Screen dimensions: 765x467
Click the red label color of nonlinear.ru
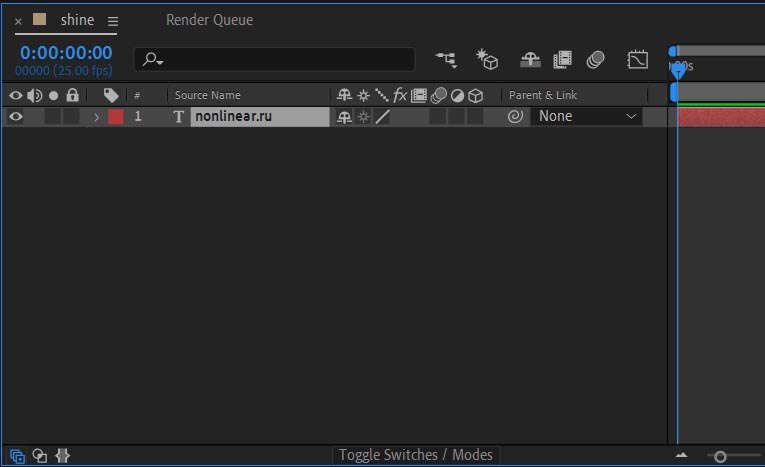[116, 117]
